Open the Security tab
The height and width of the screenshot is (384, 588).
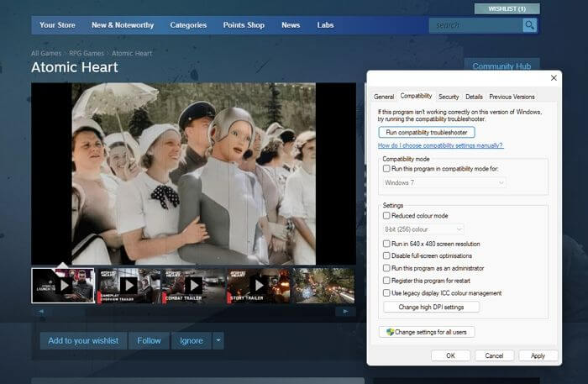click(x=449, y=97)
